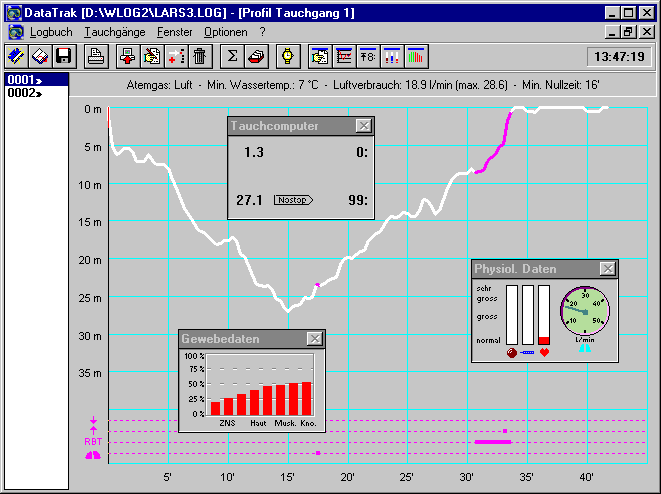This screenshot has height=494, width=661.
Task: Click the printer icon in toolbar
Action: coord(96,56)
